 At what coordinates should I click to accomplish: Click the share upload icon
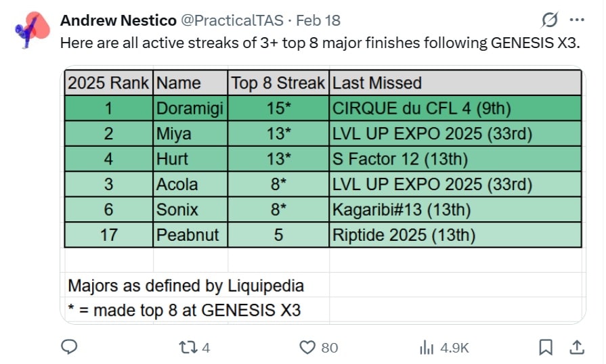[x=577, y=347]
